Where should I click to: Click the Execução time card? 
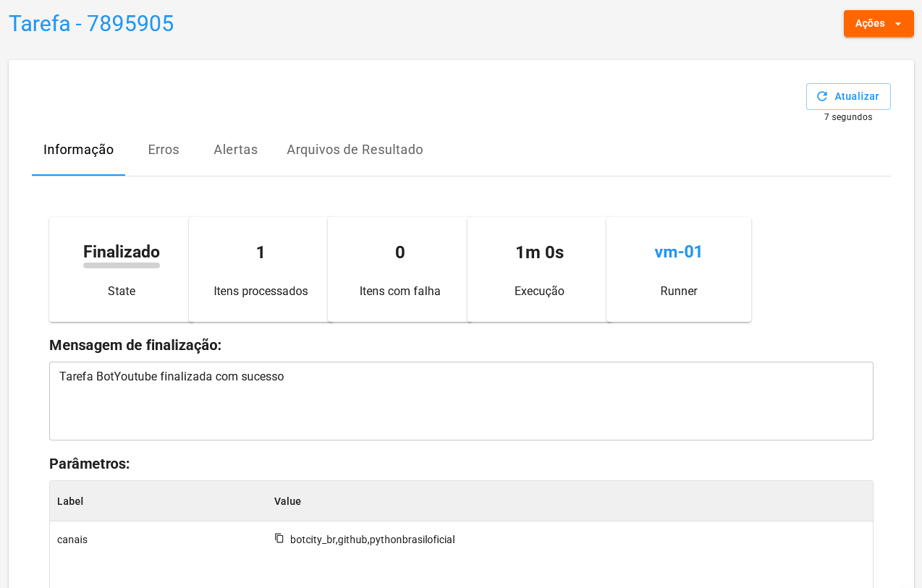[539, 270]
